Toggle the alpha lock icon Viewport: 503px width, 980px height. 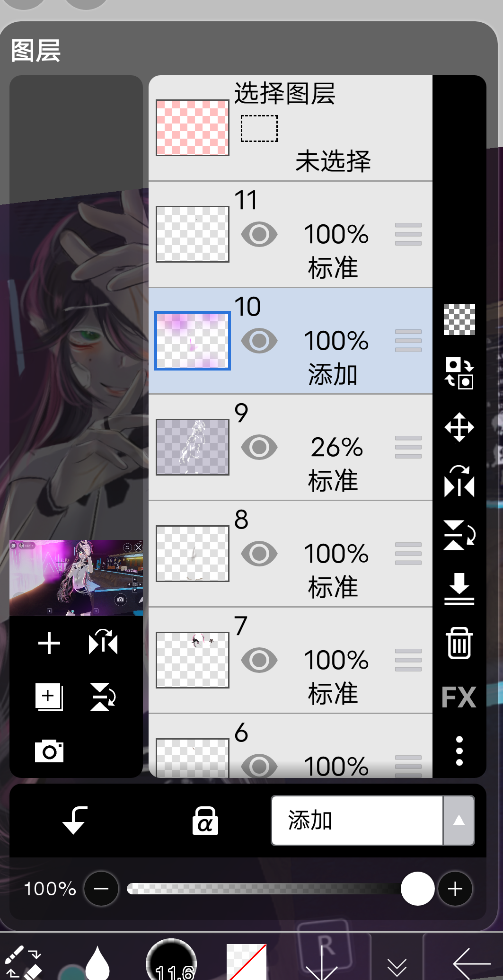click(205, 821)
